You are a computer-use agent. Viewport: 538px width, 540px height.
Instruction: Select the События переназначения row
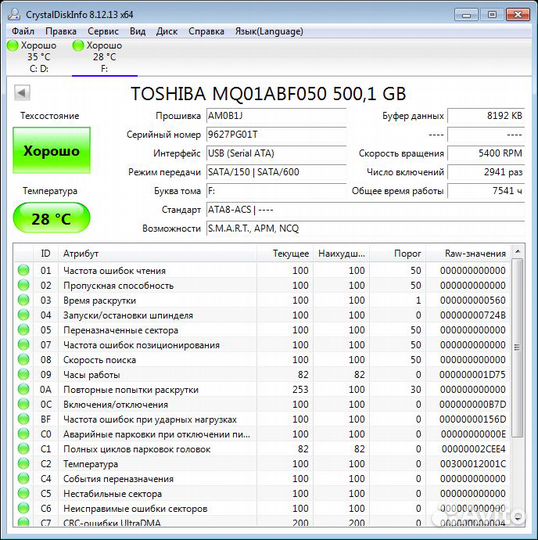click(262, 478)
